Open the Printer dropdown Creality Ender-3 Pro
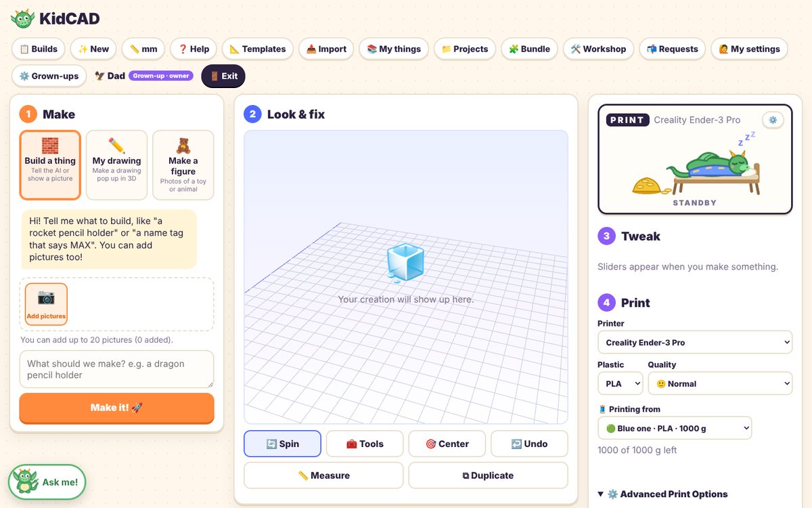This screenshot has width=812, height=508. pos(695,342)
